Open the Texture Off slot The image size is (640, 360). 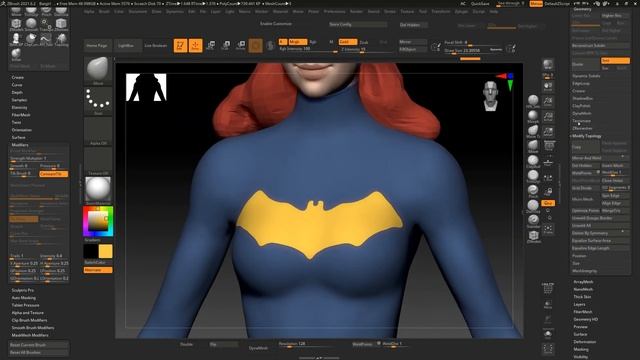pos(98,161)
